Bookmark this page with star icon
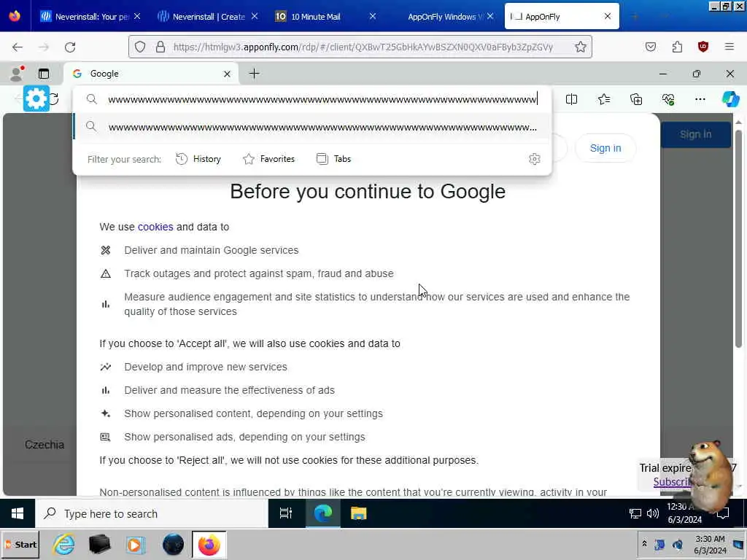This screenshot has width=747, height=560. point(580,47)
